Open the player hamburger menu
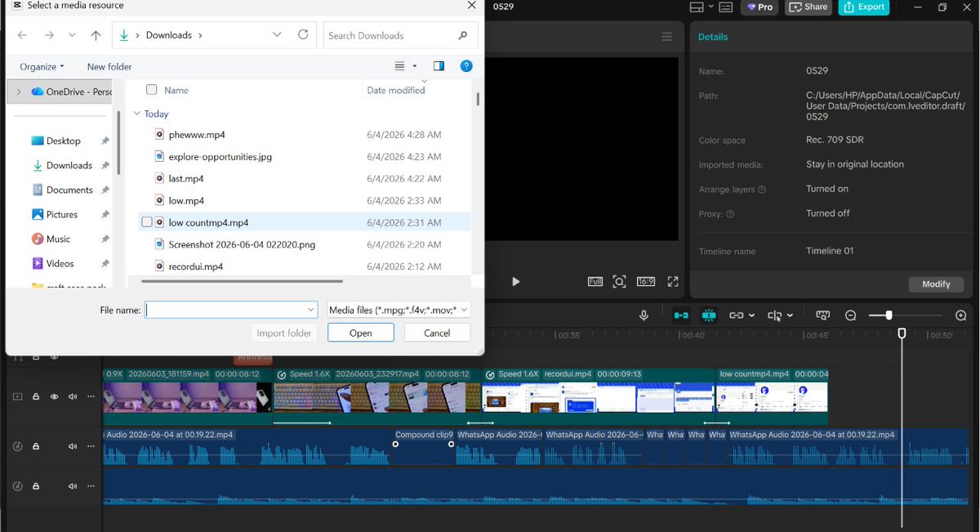 [x=666, y=37]
